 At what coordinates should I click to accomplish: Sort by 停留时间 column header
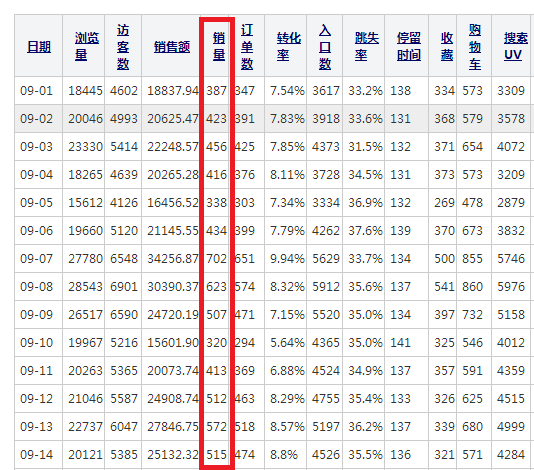409,46
